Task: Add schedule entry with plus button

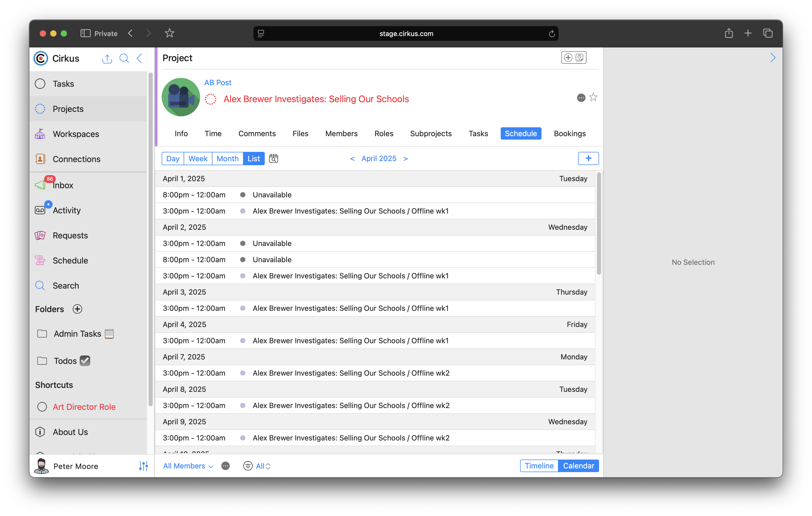Action: point(588,158)
